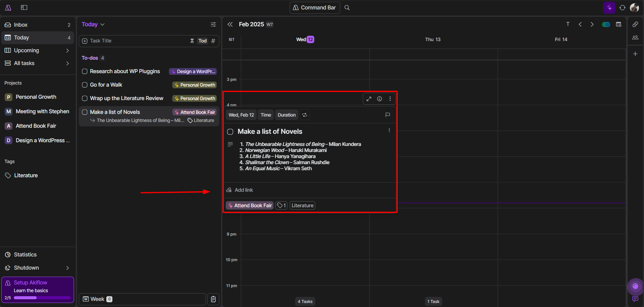The width and height of the screenshot is (644, 307).
Task: Open the purple assistant orb
Action: click(635, 286)
